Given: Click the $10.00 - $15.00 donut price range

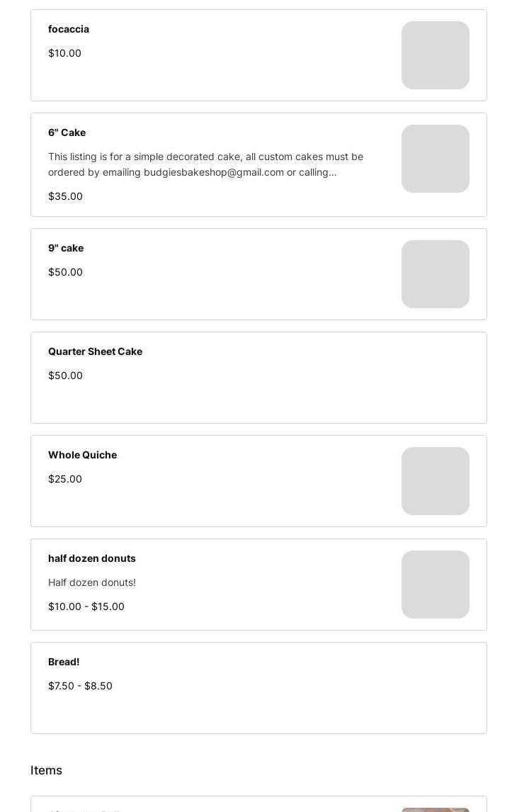Looking at the screenshot, I should click(86, 607).
